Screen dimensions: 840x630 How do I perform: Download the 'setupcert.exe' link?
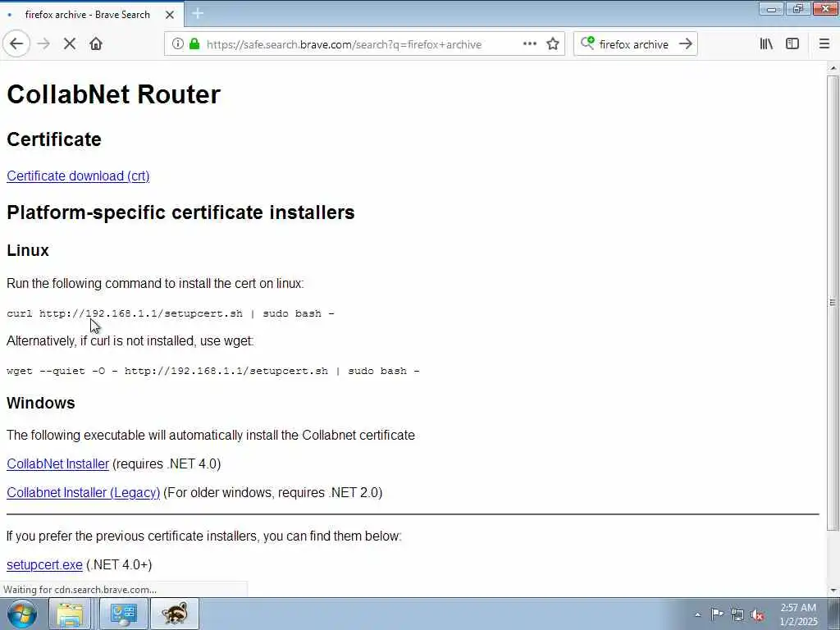pyautogui.click(x=44, y=564)
